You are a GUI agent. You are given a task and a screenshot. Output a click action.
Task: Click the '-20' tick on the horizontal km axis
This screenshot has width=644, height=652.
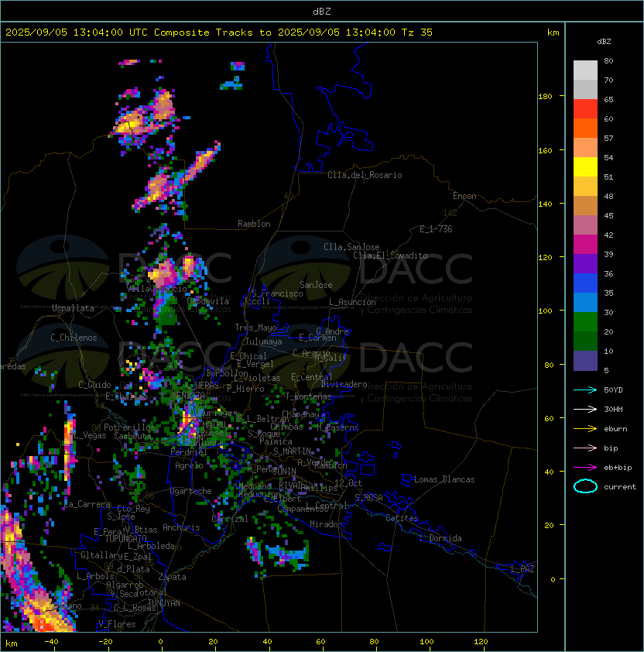click(105, 642)
